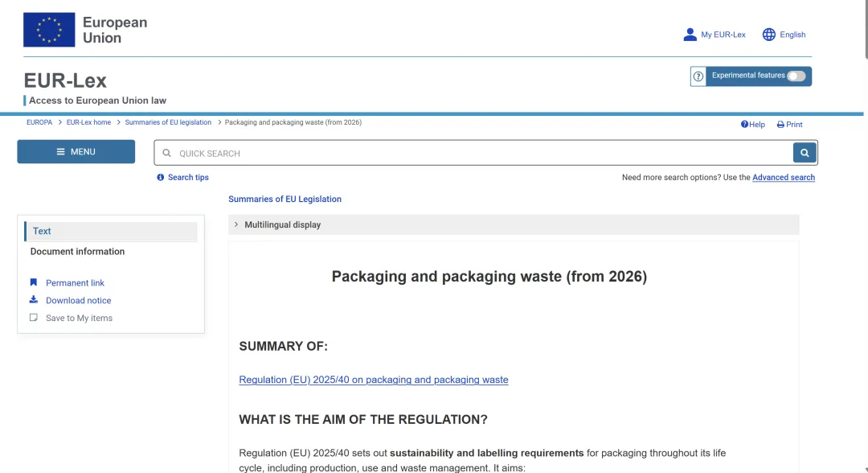Click the EUR-Lex site title
This screenshot has height=473, width=868.
[x=65, y=81]
